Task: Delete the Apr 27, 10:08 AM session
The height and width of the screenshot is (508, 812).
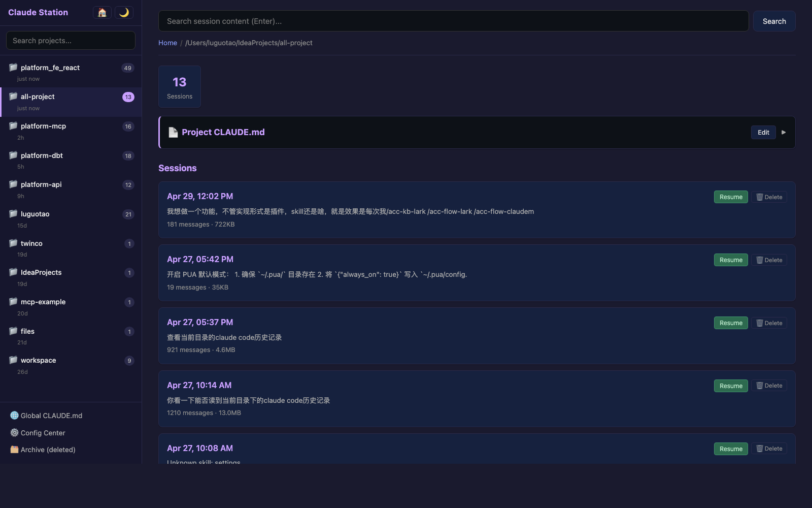Action: [x=769, y=449]
